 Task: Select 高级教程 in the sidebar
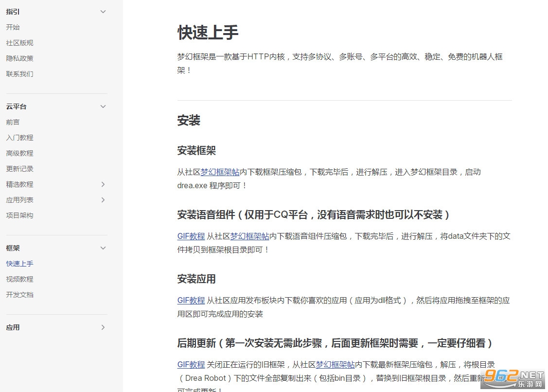pos(20,153)
